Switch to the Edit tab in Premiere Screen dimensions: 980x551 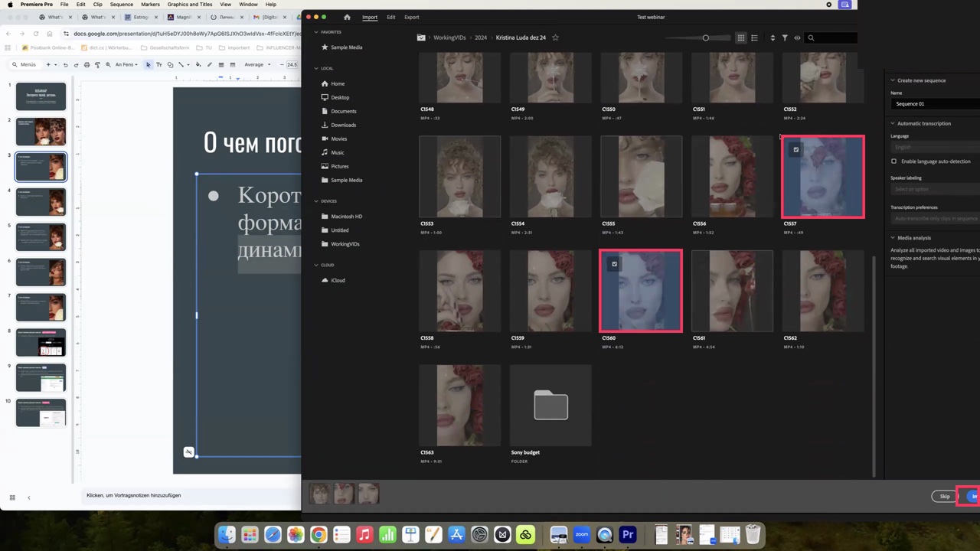tap(391, 17)
